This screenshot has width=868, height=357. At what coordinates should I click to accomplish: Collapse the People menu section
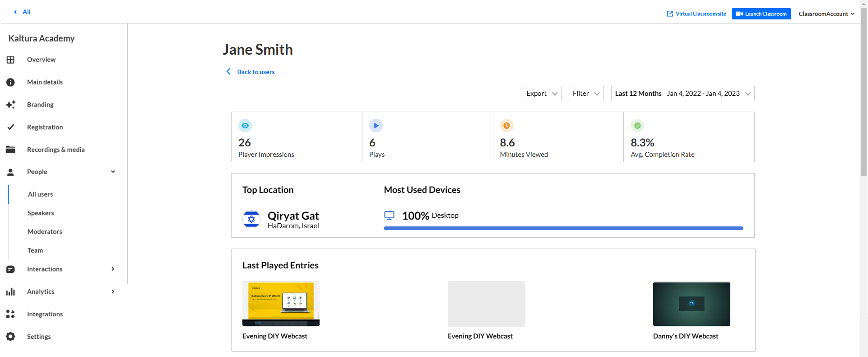click(113, 172)
